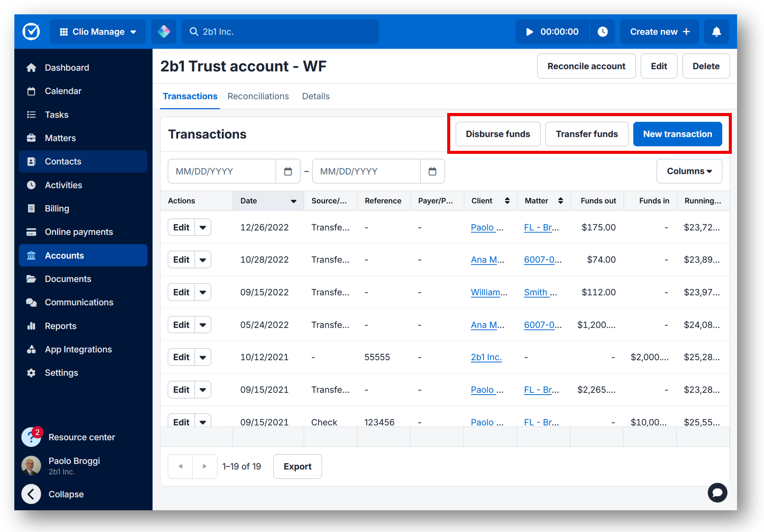This screenshot has height=532, width=764.
Task: Open the Details tab
Action: coord(316,96)
